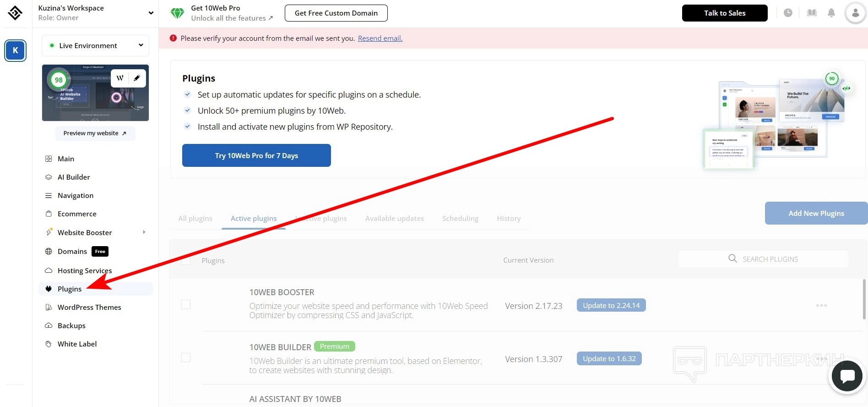The height and width of the screenshot is (407, 868).
Task: Click the Hosting Services cloud icon
Action: (49, 270)
